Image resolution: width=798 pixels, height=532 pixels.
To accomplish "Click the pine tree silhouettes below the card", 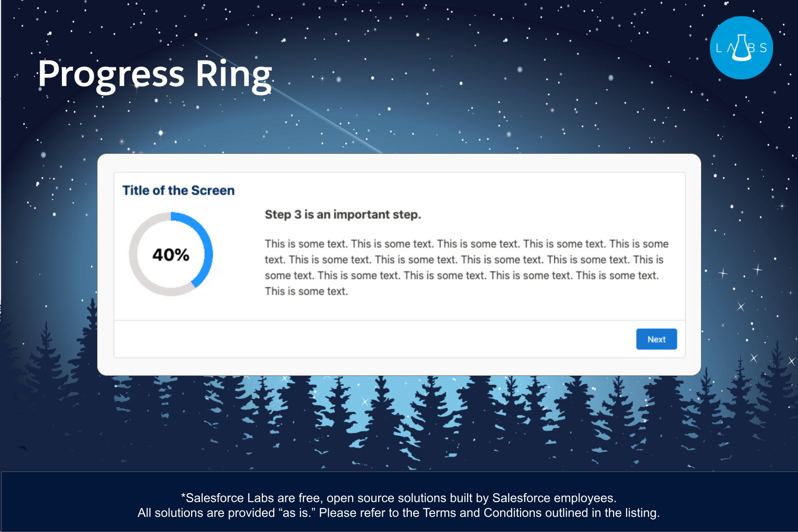I will 399,416.
